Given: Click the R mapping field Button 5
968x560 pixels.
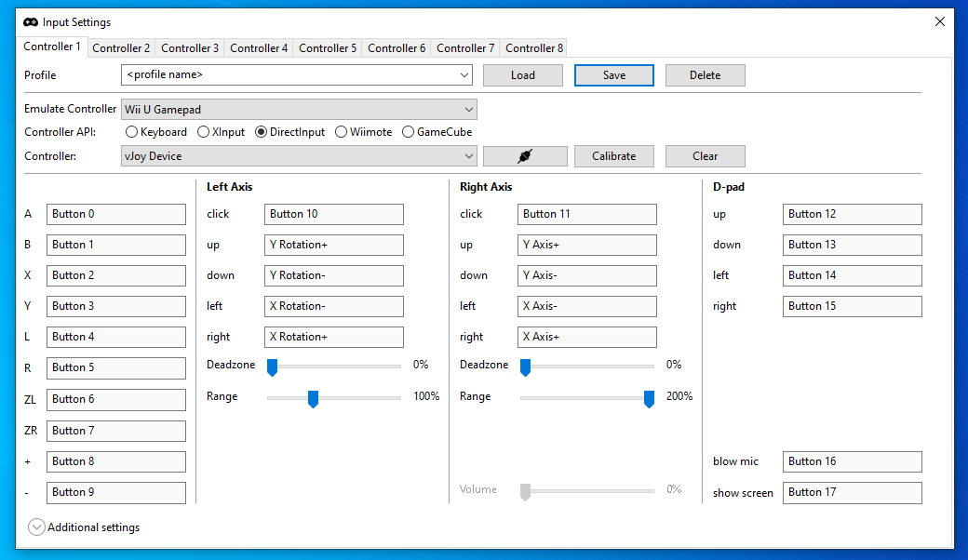Looking at the screenshot, I should tap(116, 368).
